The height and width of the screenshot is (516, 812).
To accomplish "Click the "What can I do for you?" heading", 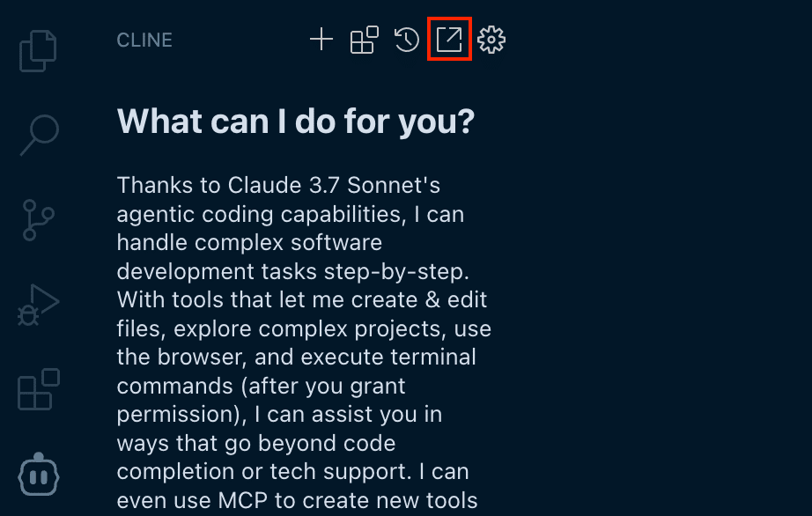I will pos(296,122).
